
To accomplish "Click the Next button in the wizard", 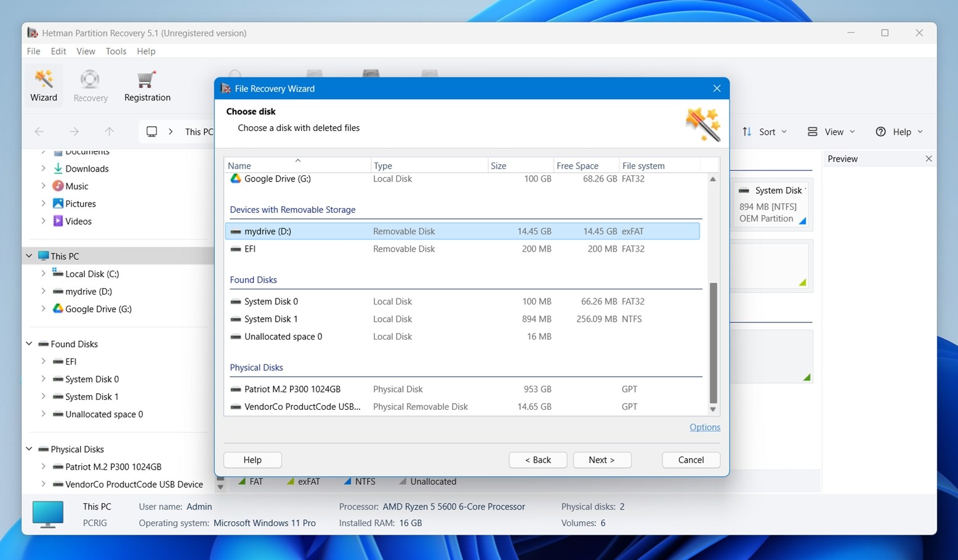I will point(602,460).
